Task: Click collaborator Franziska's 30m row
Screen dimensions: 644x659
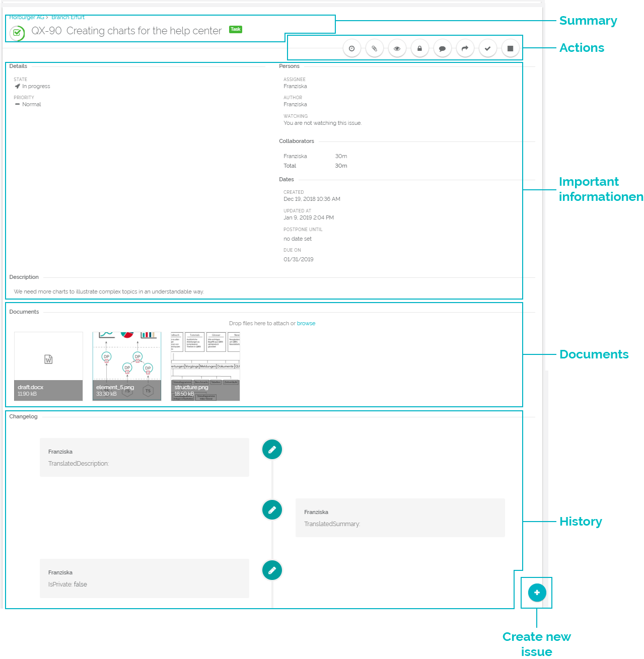Action: pyautogui.click(x=315, y=156)
